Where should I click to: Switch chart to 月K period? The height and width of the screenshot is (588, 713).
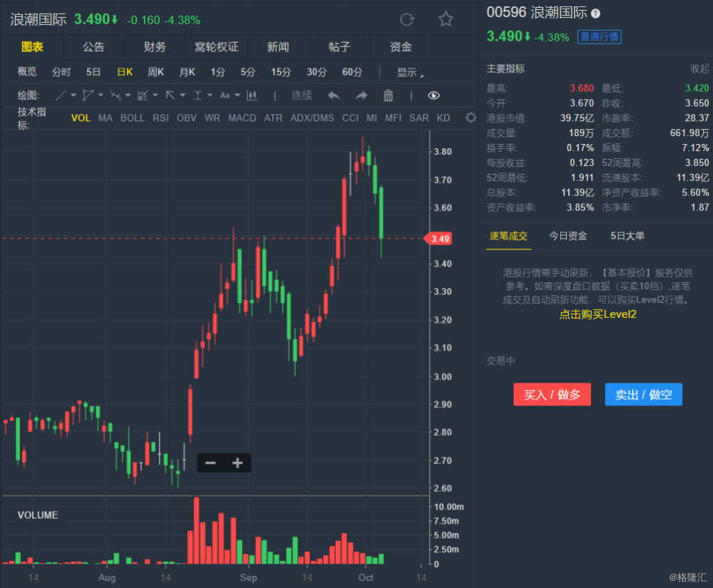pos(188,72)
